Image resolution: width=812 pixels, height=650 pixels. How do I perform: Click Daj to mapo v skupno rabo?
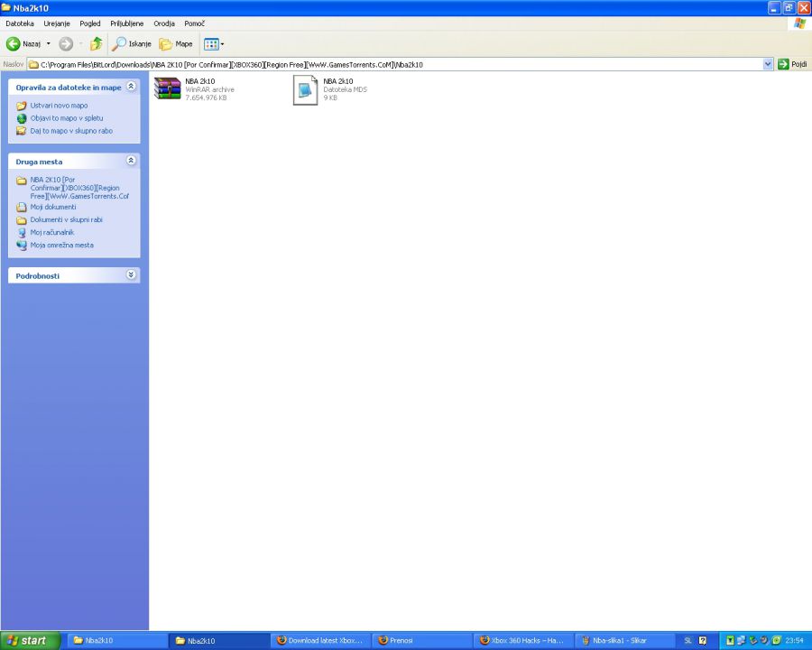71,131
